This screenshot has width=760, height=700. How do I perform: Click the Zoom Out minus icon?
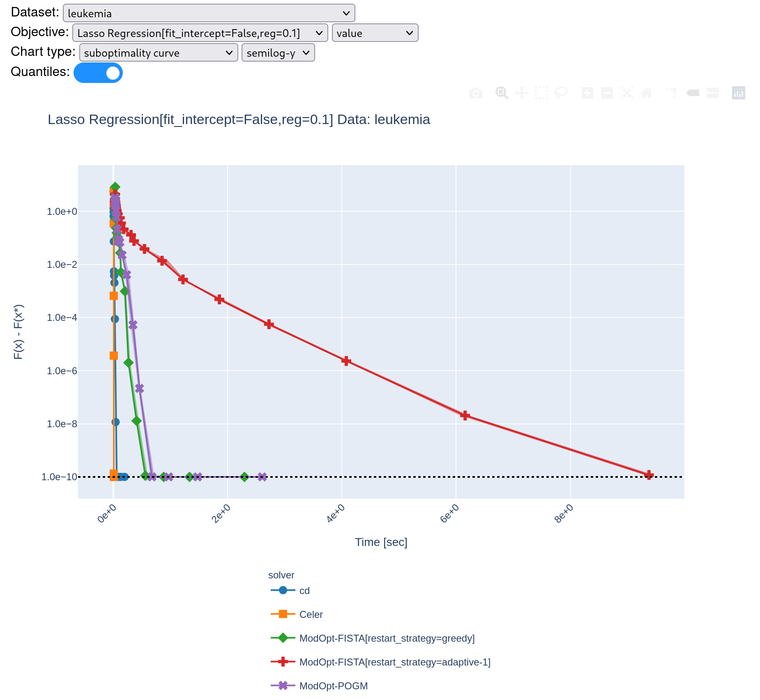607,93
